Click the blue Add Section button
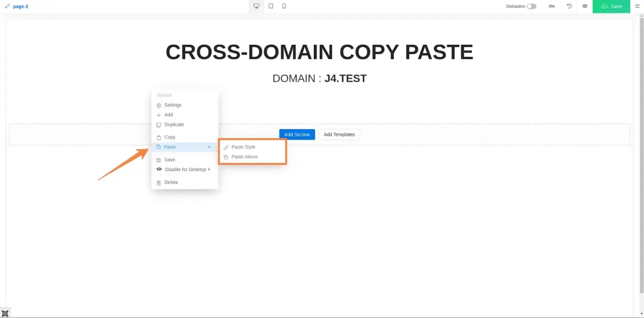644x318 pixels. pyautogui.click(x=297, y=135)
